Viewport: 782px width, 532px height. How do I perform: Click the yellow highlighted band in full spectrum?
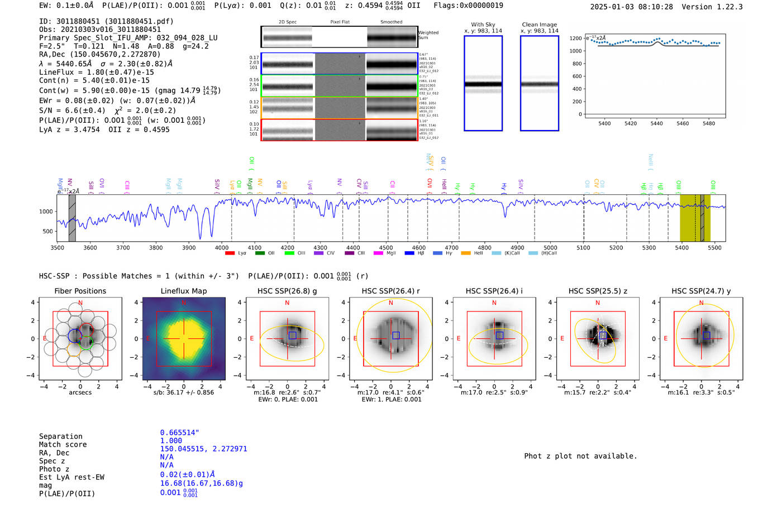point(695,218)
